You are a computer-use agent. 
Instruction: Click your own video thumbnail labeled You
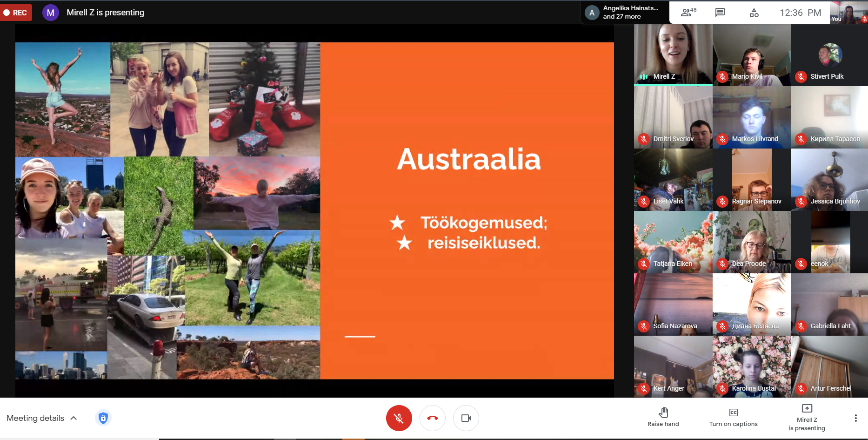pyautogui.click(x=848, y=13)
